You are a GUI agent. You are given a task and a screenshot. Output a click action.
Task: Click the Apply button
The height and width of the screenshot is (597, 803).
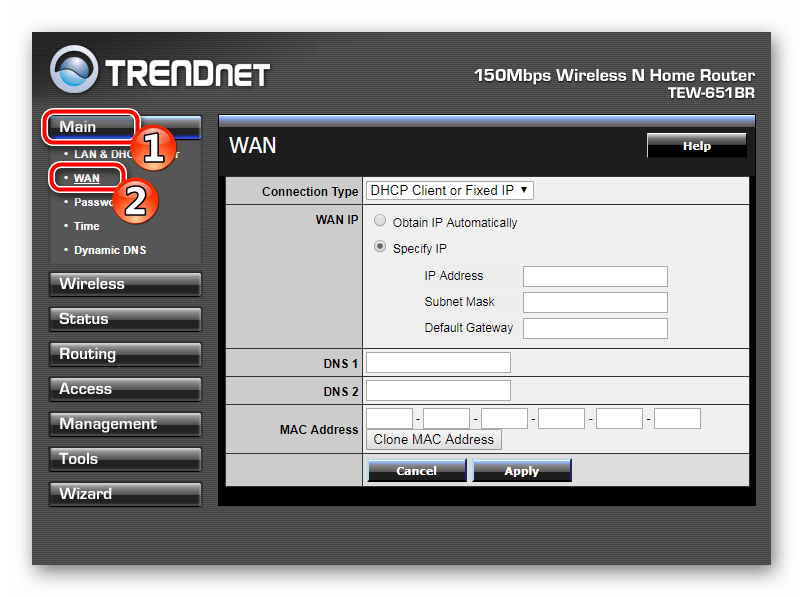click(522, 471)
